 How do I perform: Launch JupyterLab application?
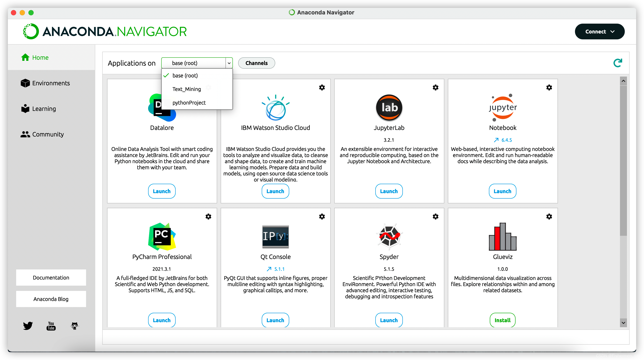(388, 191)
